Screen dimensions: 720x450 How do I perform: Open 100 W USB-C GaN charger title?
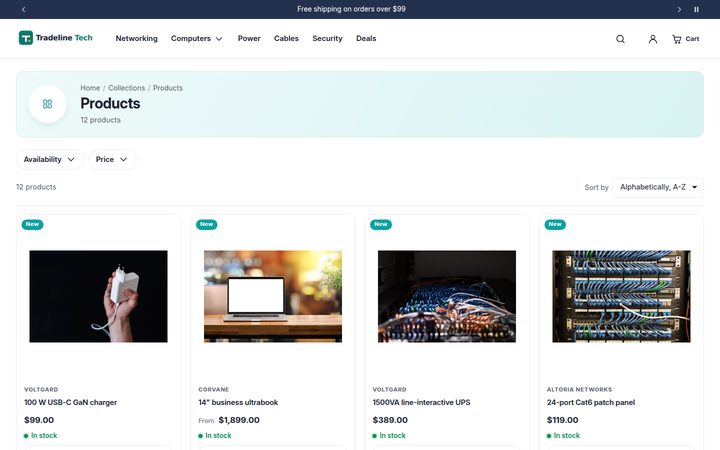[70, 402]
